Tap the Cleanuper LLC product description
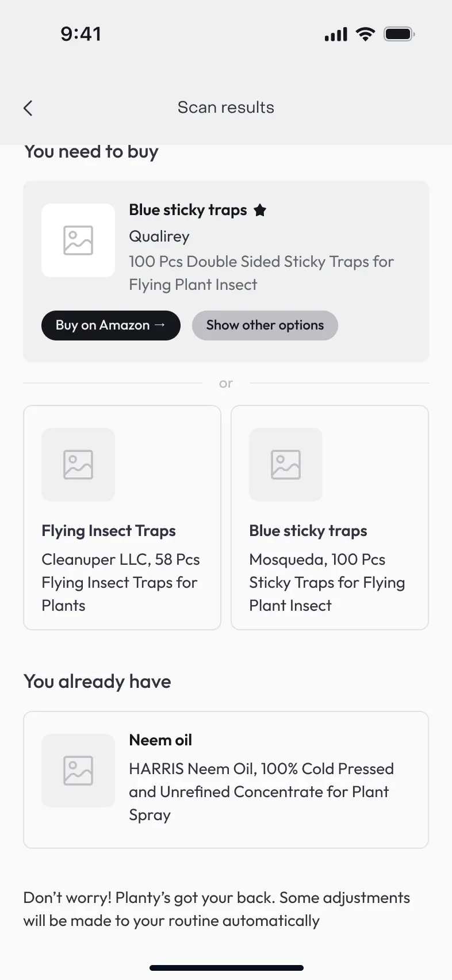This screenshot has width=452, height=980. coord(121,583)
